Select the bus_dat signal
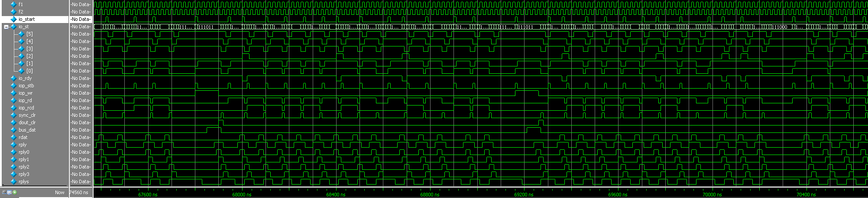The width and height of the screenshot is (868, 198). pos(27,130)
